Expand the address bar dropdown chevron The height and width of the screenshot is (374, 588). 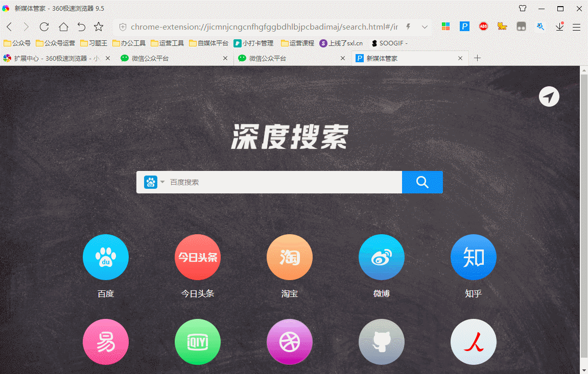coord(425,27)
